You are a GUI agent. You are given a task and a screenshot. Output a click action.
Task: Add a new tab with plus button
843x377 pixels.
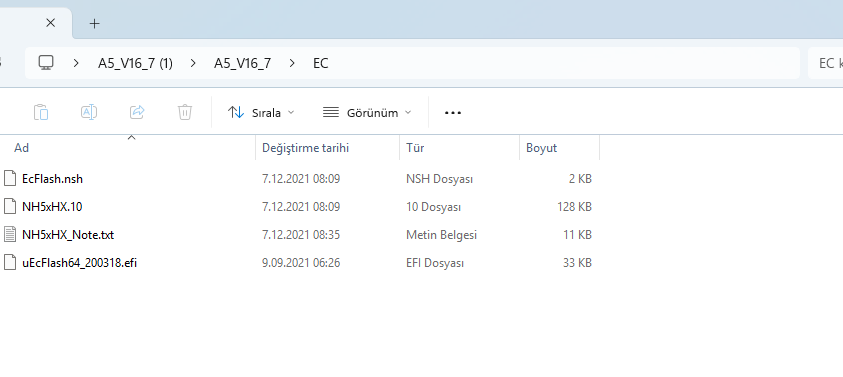(x=95, y=24)
